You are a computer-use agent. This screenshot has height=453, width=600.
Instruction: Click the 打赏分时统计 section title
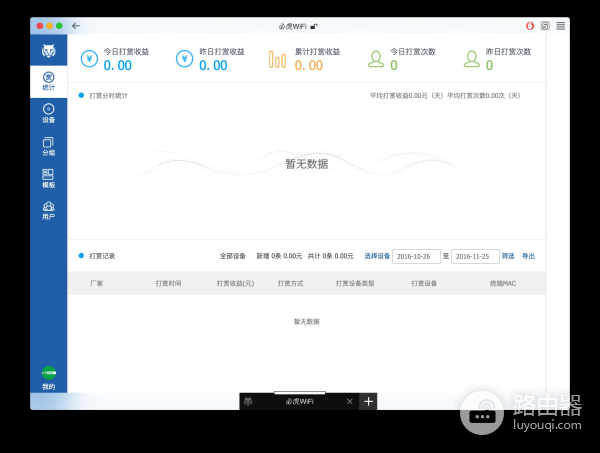108,96
